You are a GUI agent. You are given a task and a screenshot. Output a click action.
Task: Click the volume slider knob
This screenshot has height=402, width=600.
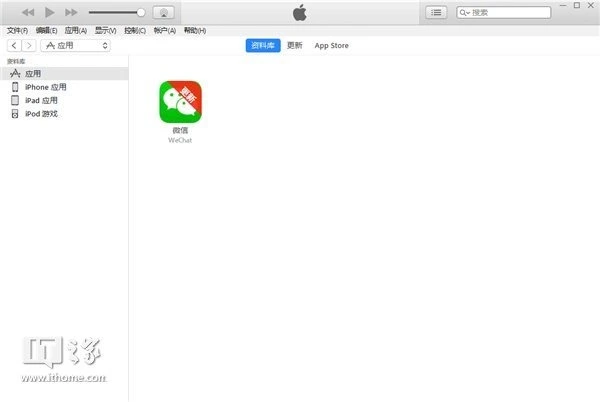tap(140, 12)
